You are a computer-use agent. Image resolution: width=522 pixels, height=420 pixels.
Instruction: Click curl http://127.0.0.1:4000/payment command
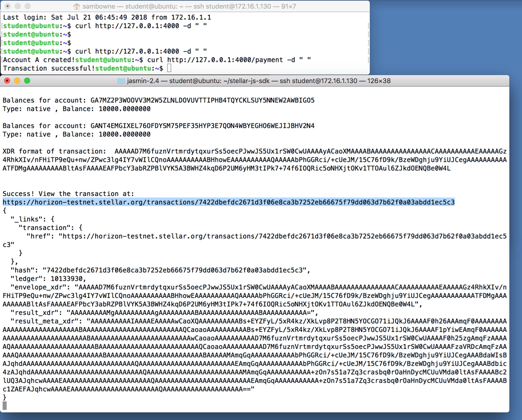(229, 60)
